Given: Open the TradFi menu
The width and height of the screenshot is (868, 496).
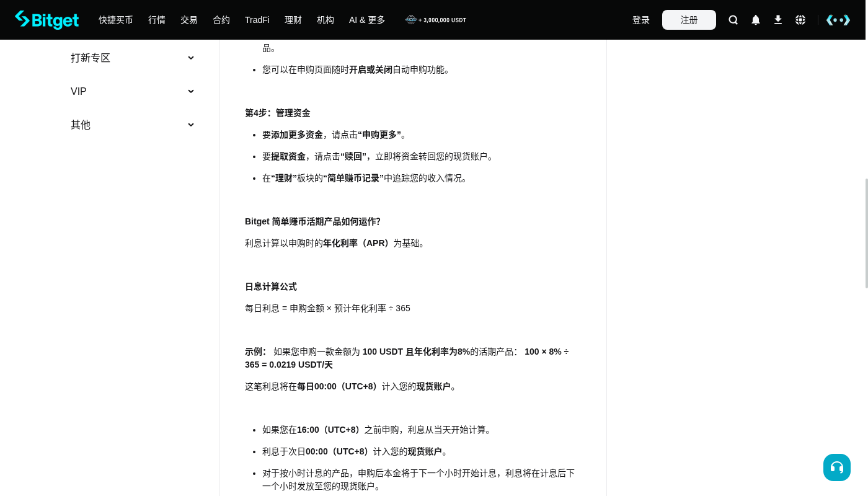Looking at the screenshot, I should (257, 20).
